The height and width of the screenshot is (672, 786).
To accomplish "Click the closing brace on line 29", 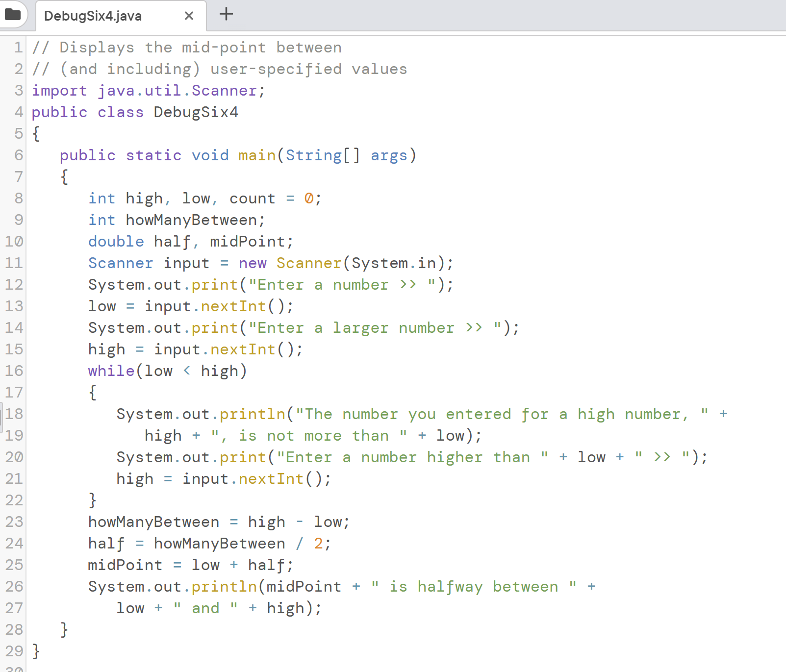I will (36, 651).
